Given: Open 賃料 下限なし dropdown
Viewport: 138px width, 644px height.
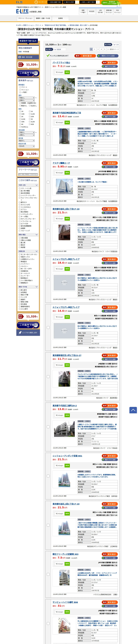Looking at the screenshot, I should 27,98.
